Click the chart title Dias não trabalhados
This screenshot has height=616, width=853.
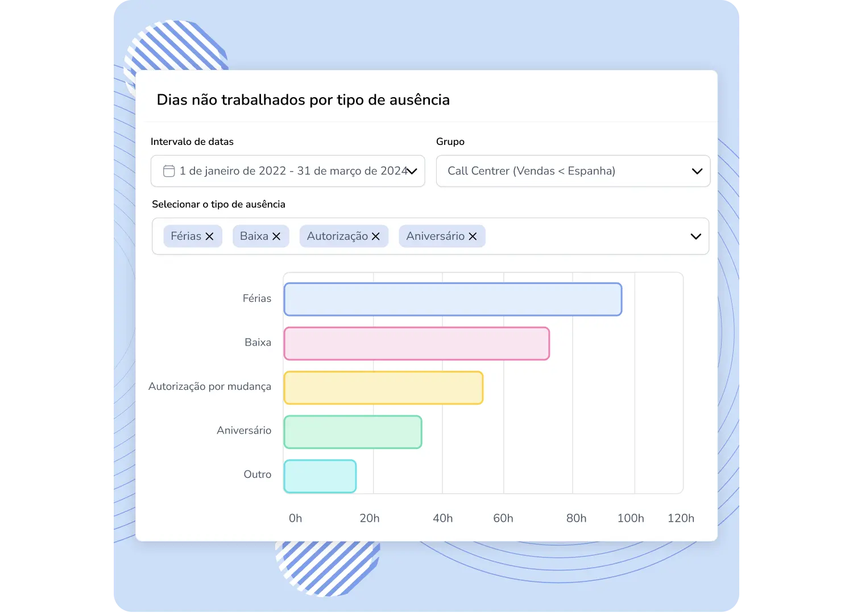pos(303,100)
